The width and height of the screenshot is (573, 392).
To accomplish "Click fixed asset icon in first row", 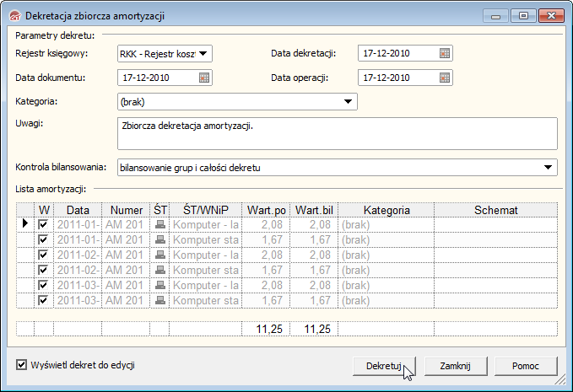I will [x=160, y=224].
